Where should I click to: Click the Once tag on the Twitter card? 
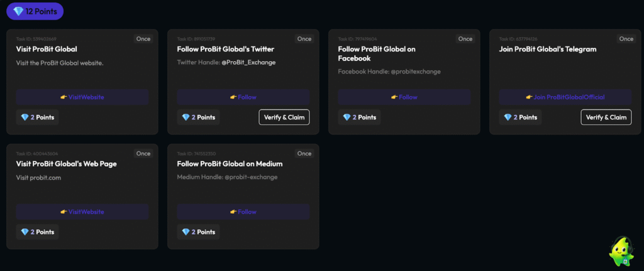tap(304, 39)
